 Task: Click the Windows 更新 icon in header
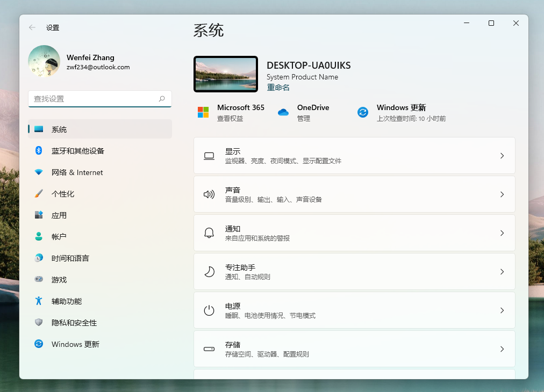pos(363,112)
